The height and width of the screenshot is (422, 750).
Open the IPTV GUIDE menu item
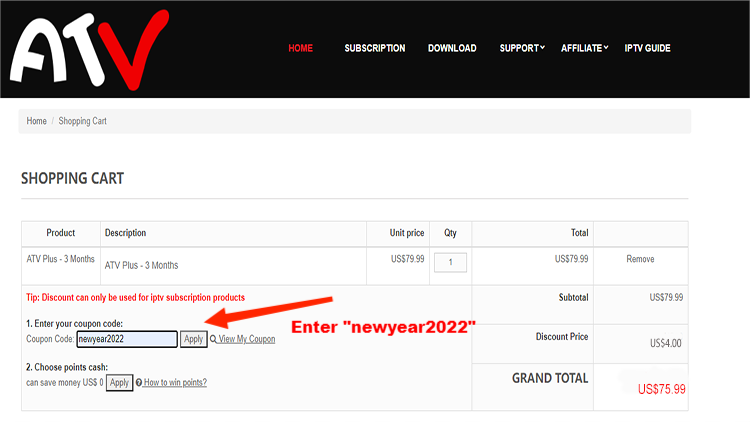(x=647, y=48)
